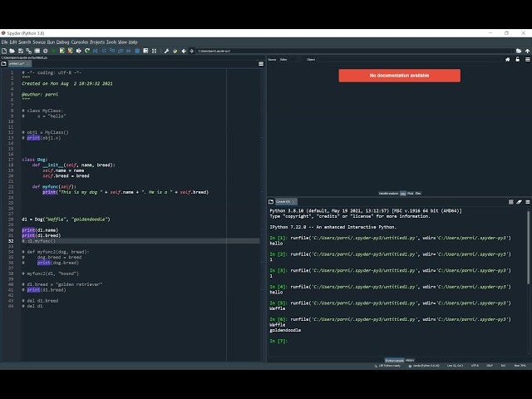Create a new file from the toolbar
532x399 pixels.
pyautogui.click(x=4, y=51)
